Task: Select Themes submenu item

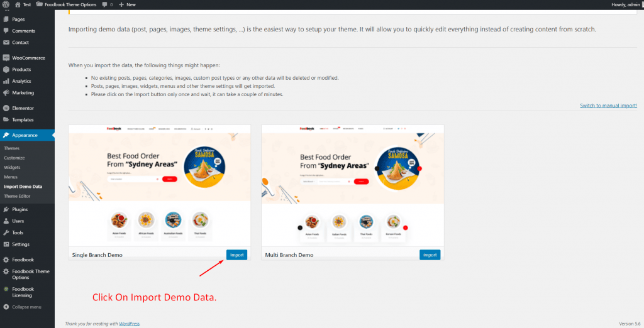Action: (x=11, y=148)
